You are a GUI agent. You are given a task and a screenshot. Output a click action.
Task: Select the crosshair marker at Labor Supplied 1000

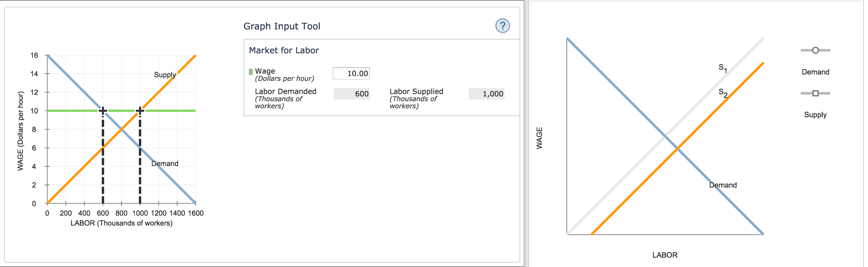(x=140, y=110)
